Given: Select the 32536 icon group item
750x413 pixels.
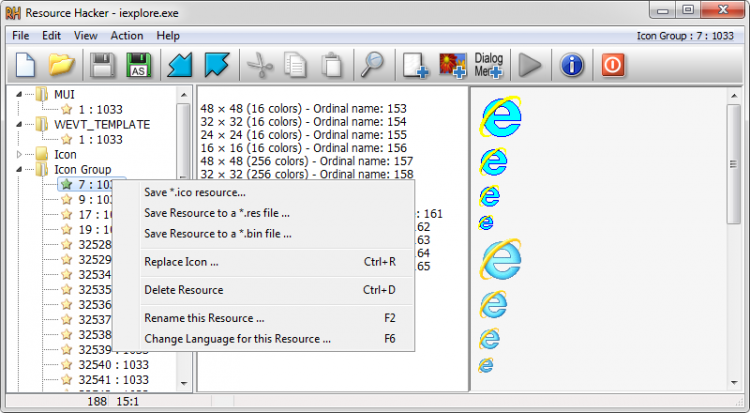Looking at the screenshot, I should coord(95,304).
